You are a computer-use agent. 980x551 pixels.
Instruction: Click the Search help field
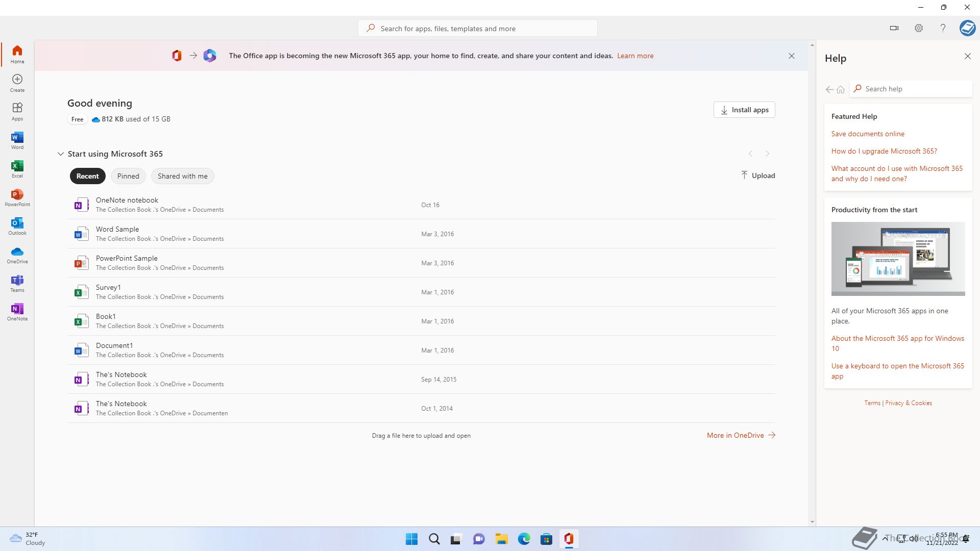[911, 89]
